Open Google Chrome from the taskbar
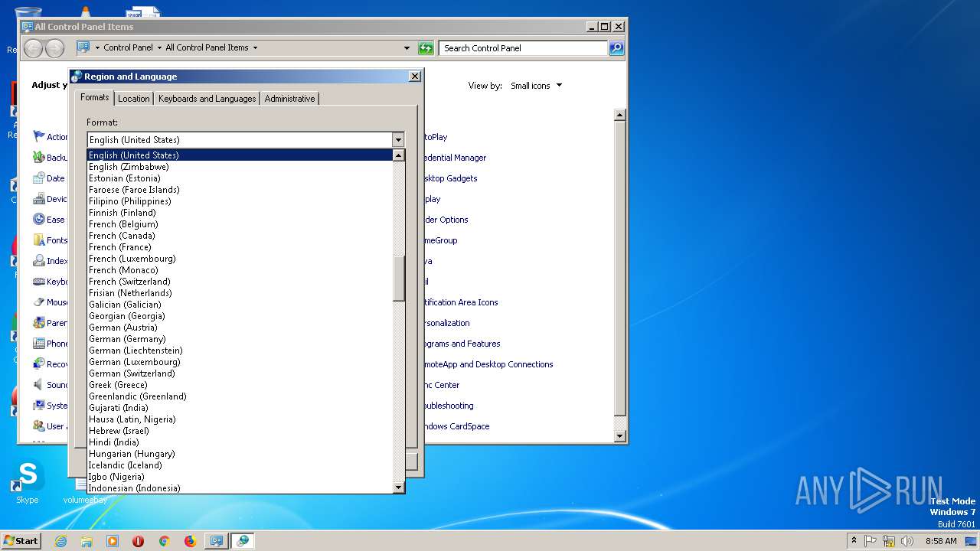Image resolution: width=980 pixels, height=551 pixels. 164,541
